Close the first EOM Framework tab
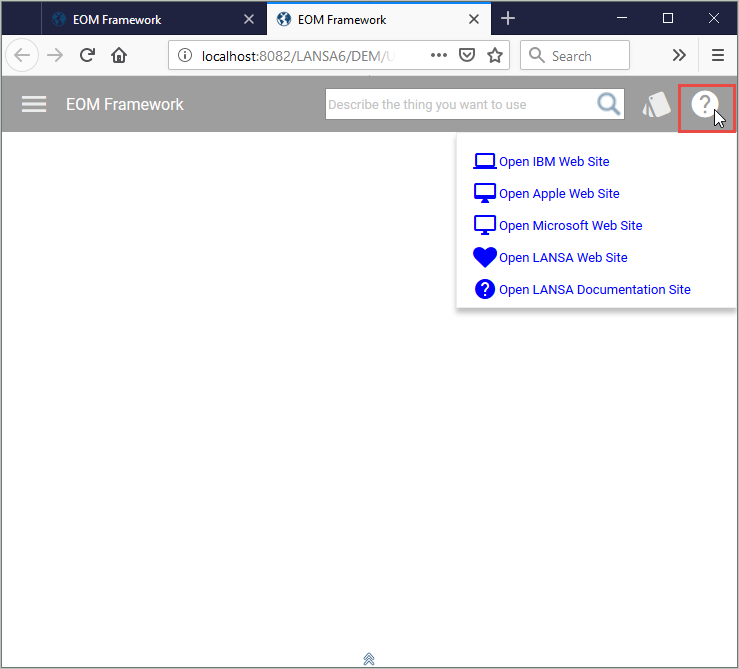Viewport: 739px width, 669px height. coord(249,19)
